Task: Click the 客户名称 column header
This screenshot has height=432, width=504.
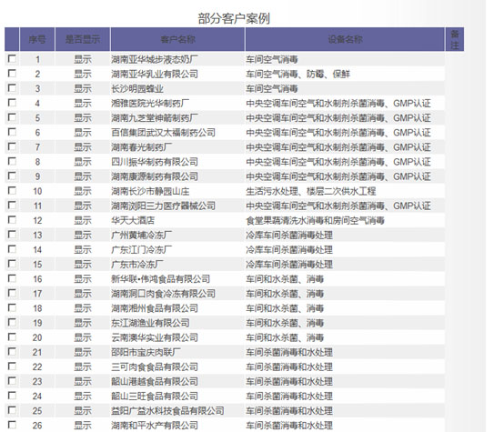Action: tap(177, 39)
